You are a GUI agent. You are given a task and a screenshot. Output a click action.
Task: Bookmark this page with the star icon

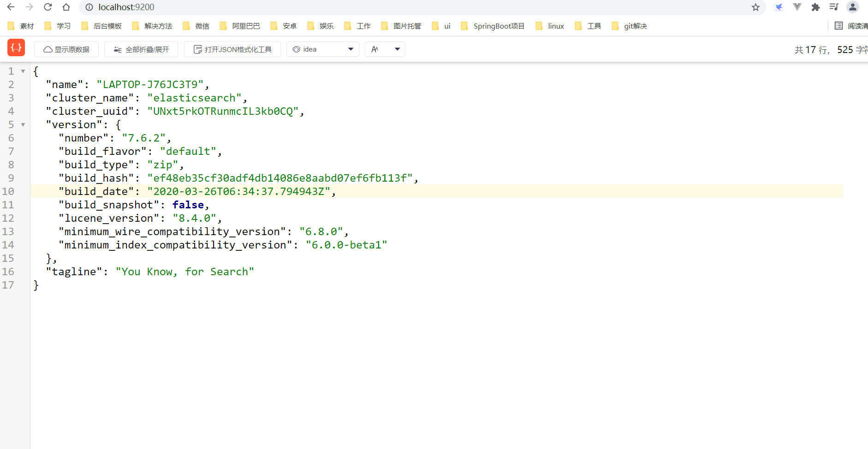(x=755, y=7)
